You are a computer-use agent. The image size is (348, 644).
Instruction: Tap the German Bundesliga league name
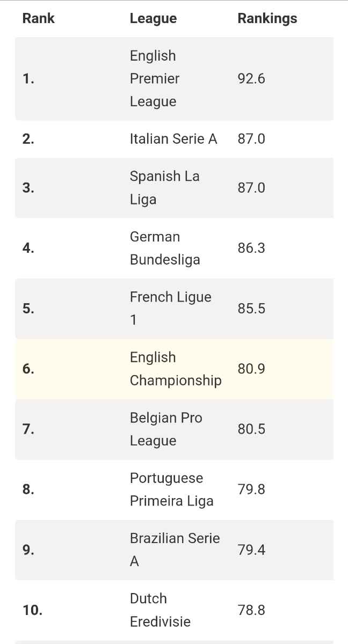pyautogui.click(x=165, y=248)
